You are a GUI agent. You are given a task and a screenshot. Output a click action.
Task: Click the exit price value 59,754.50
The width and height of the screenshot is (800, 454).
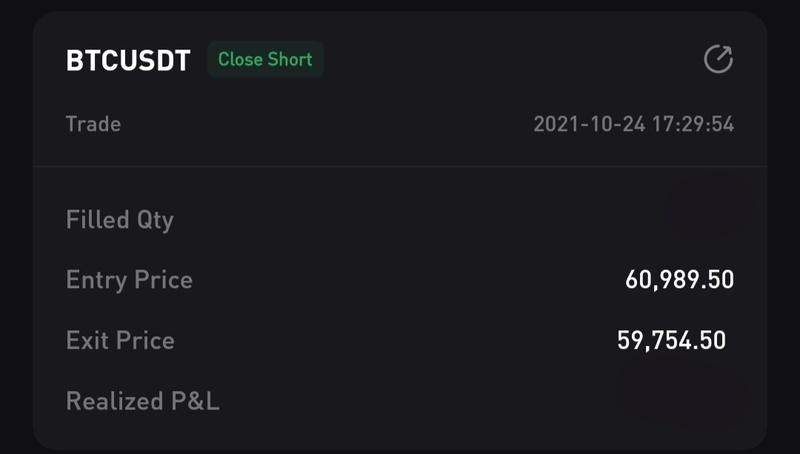(x=671, y=340)
